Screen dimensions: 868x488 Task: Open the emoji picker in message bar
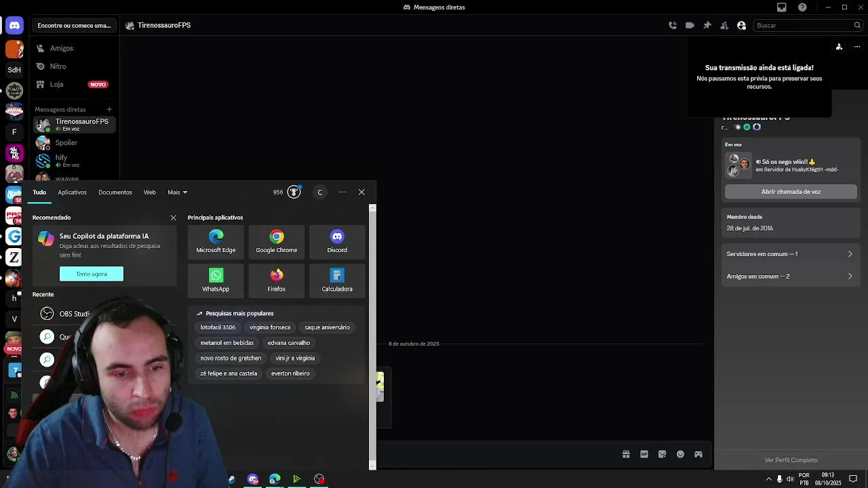click(680, 454)
